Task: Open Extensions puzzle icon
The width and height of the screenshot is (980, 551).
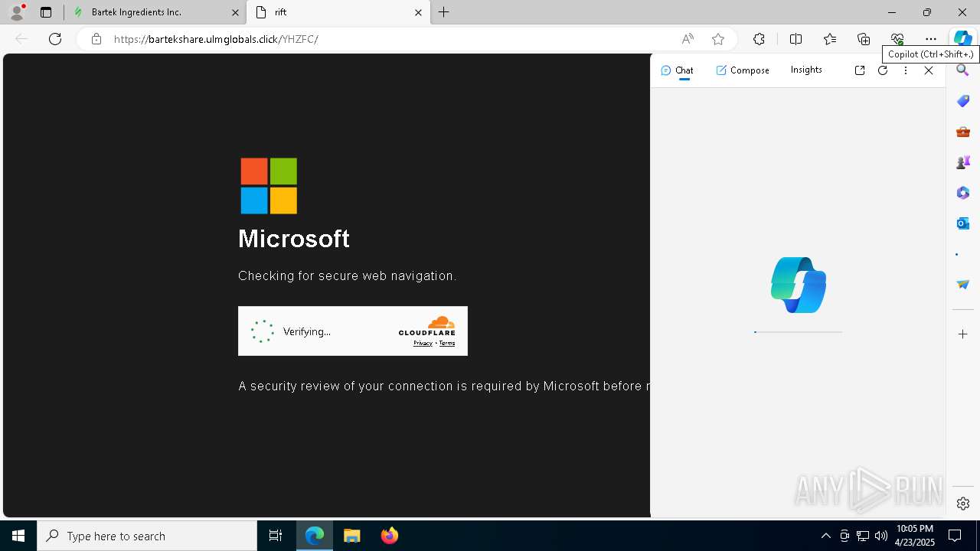Action: [759, 39]
